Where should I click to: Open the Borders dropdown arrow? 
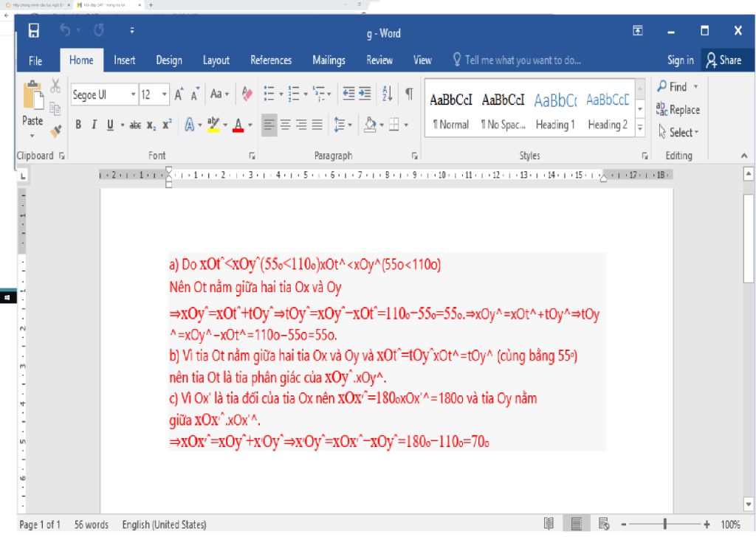(x=406, y=125)
